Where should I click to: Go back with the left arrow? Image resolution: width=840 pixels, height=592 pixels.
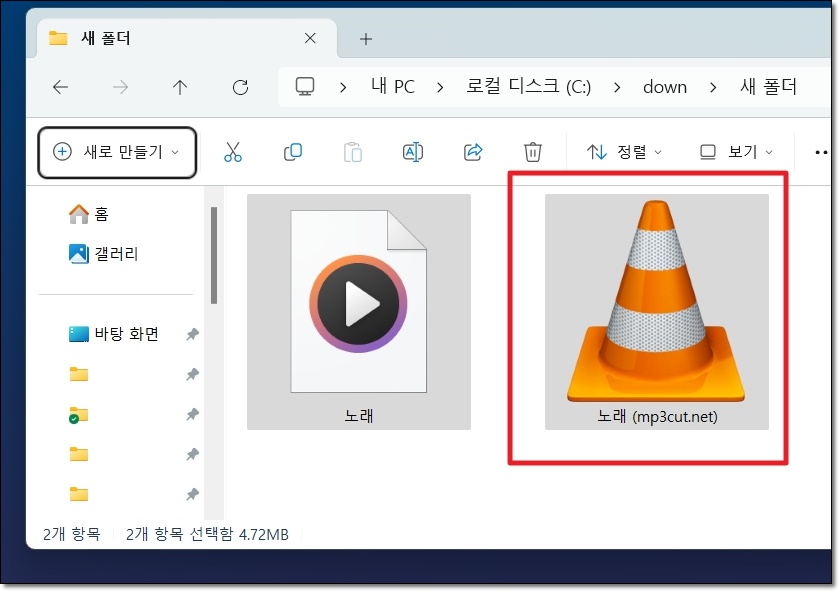point(61,87)
